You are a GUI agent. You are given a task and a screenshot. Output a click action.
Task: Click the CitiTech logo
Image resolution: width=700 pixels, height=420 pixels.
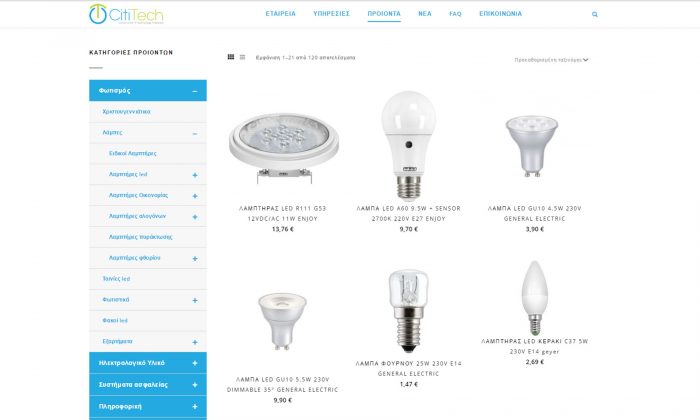[126, 14]
